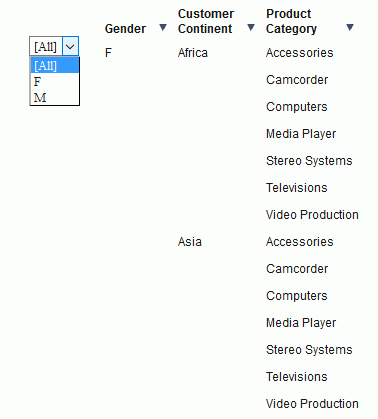Choose M in the dropdown list

click(x=55, y=97)
